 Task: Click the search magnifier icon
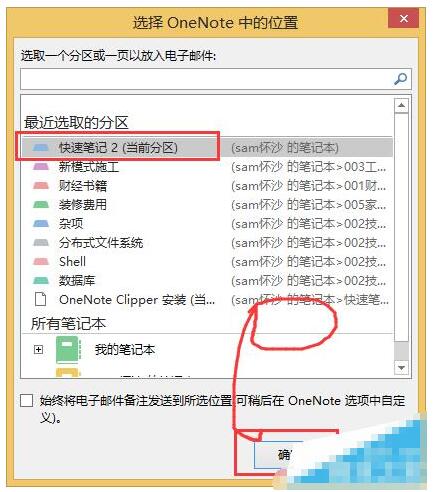[x=400, y=79]
